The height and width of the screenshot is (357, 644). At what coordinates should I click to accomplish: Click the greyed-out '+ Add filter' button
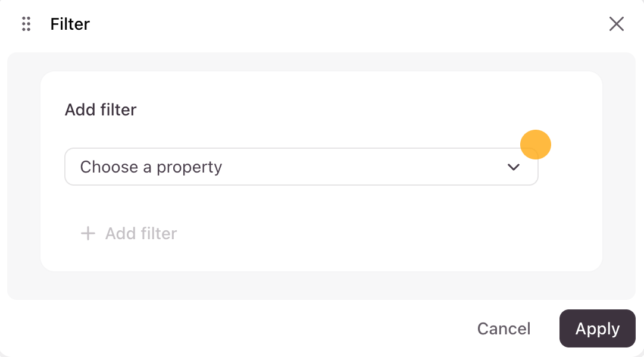[129, 233]
